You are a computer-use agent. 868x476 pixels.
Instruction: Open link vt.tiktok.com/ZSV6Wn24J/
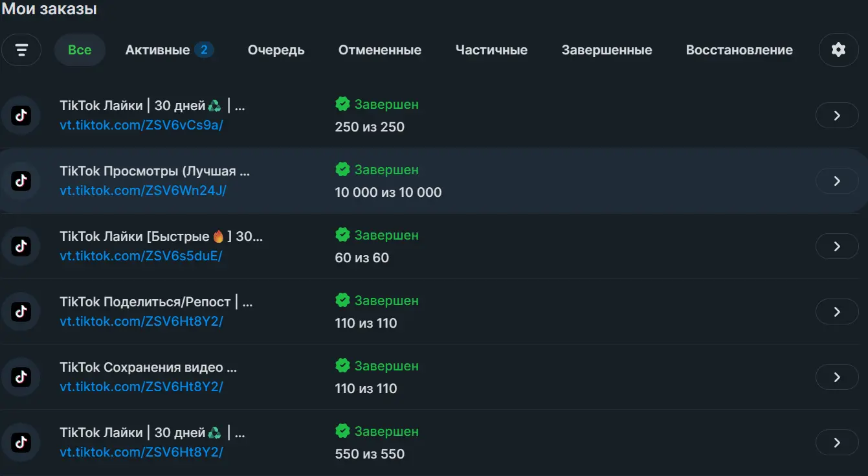143,190
